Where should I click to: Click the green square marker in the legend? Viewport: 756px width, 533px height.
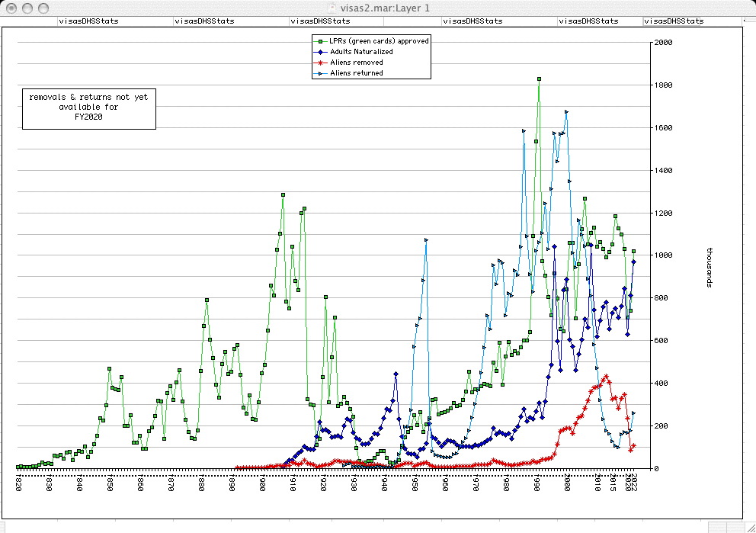click(x=319, y=41)
